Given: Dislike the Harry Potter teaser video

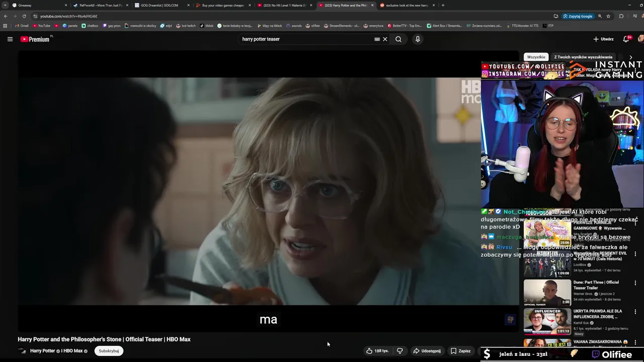Looking at the screenshot, I should pyautogui.click(x=400, y=351).
